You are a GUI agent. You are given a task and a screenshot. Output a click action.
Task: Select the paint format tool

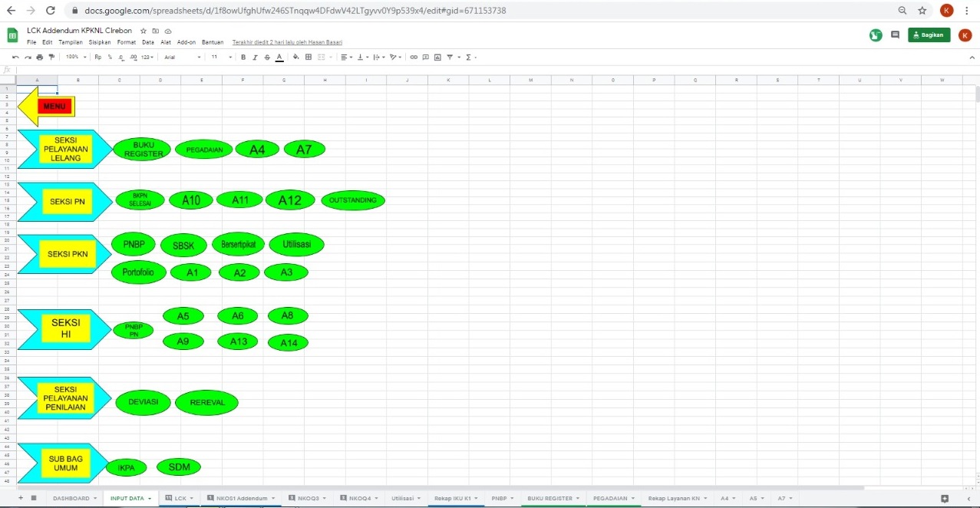pyautogui.click(x=51, y=57)
